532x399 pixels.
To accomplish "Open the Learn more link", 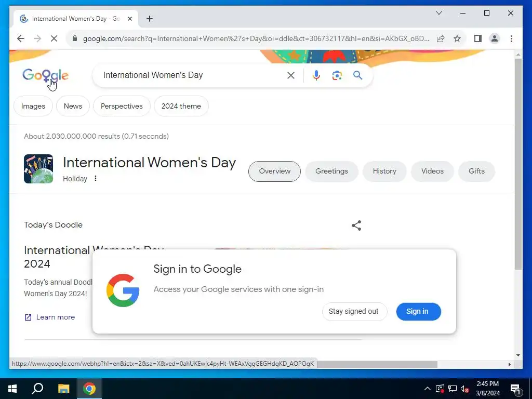I will [x=49, y=317].
